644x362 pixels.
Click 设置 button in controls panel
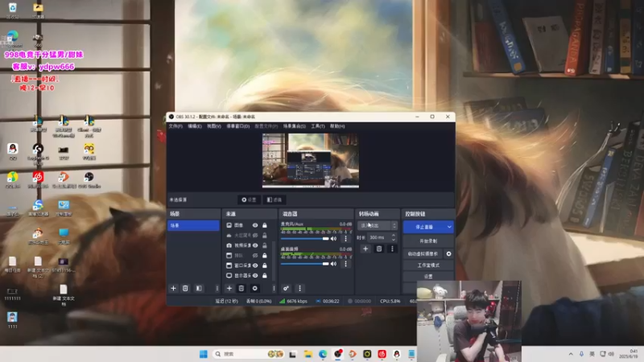tap(428, 276)
